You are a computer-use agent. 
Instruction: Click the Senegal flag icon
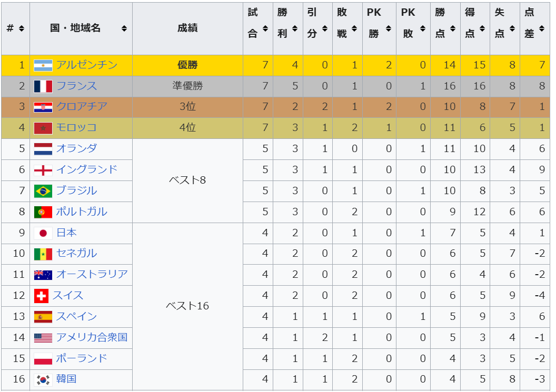pyautogui.click(x=43, y=254)
